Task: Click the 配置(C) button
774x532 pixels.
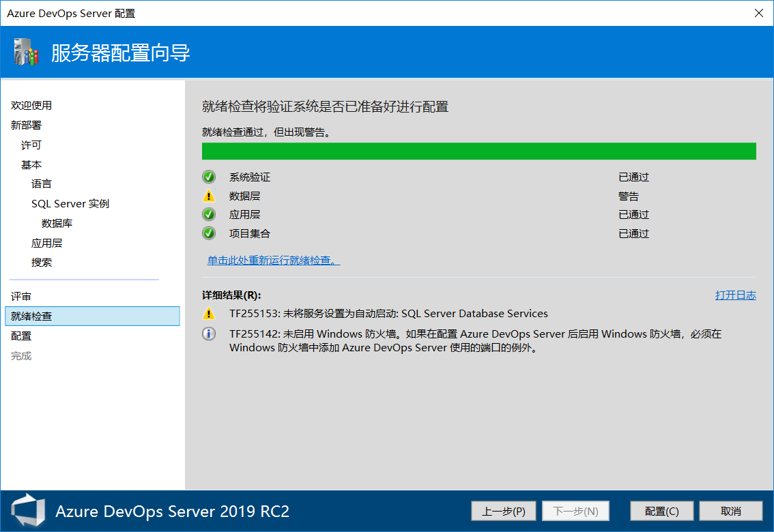Action: [x=661, y=510]
